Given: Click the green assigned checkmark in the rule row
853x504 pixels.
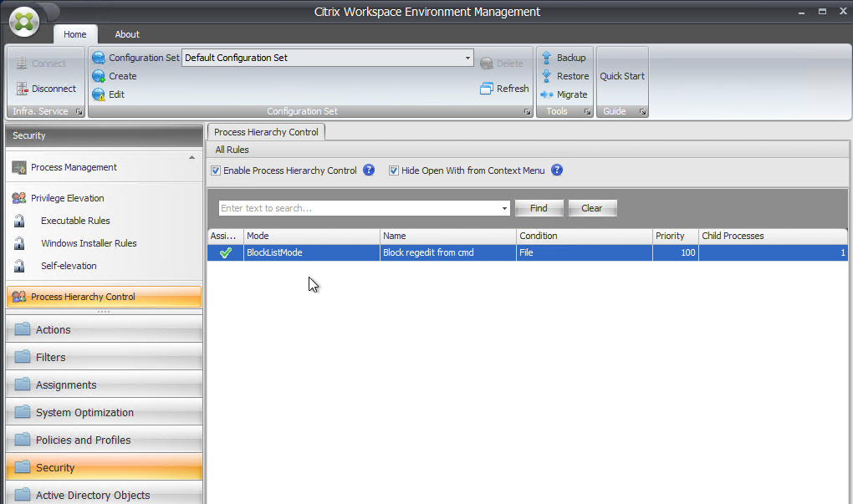Looking at the screenshot, I should (x=225, y=252).
